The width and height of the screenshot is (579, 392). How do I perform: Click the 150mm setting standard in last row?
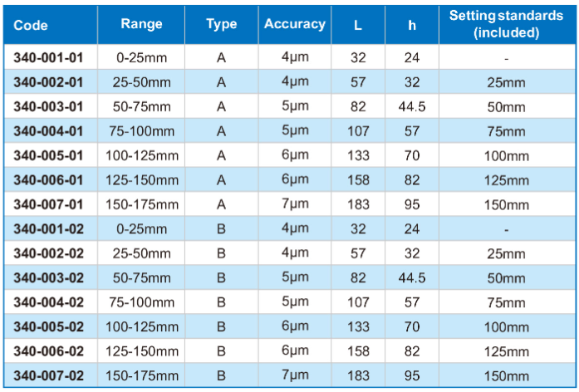tap(506, 375)
